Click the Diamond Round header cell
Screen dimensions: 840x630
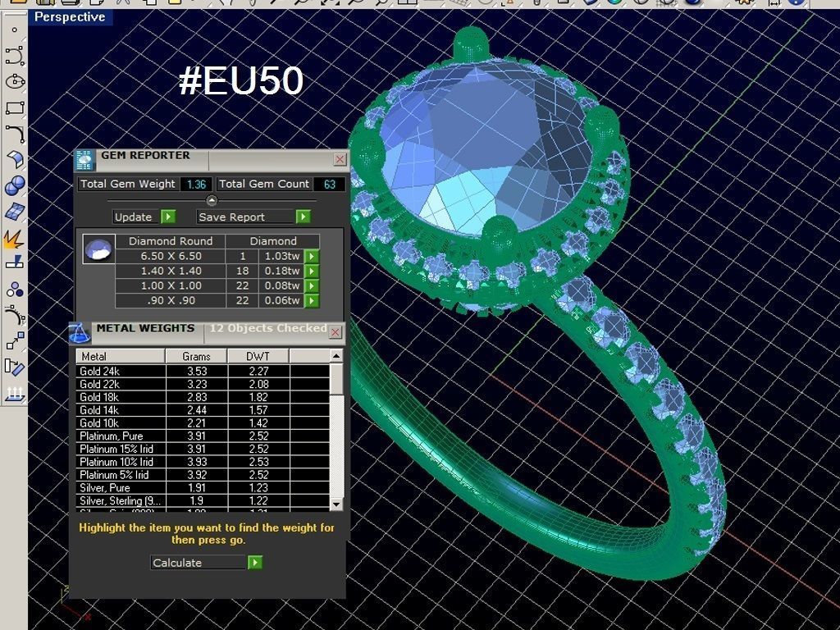[x=171, y=241]
